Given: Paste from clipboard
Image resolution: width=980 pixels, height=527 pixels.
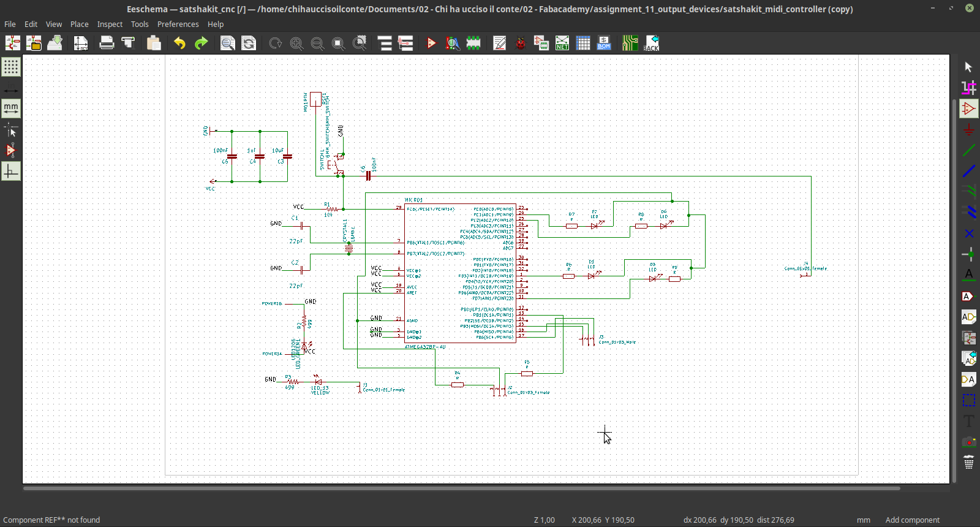Looking at the screenshot, I should click(x=154, y=43).
